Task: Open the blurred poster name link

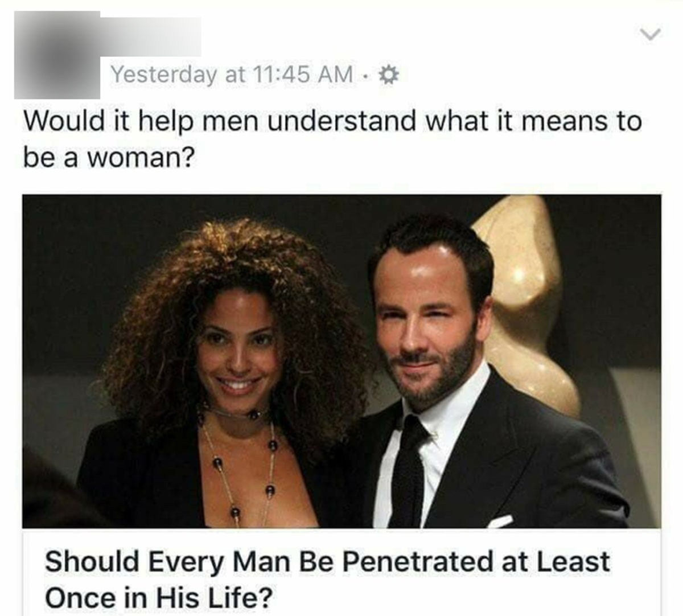Action: tap(151, 37)
